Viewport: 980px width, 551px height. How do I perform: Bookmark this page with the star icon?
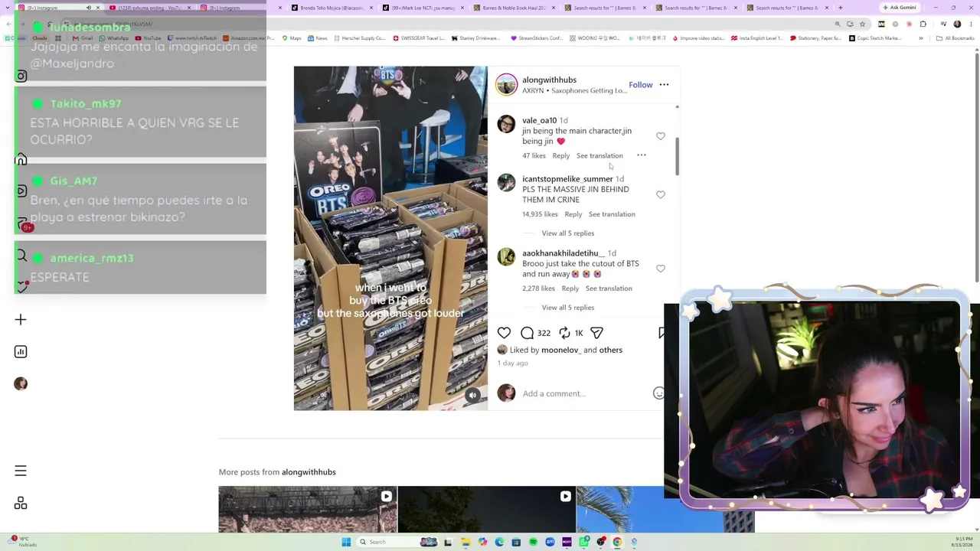(x=862, y=24)
